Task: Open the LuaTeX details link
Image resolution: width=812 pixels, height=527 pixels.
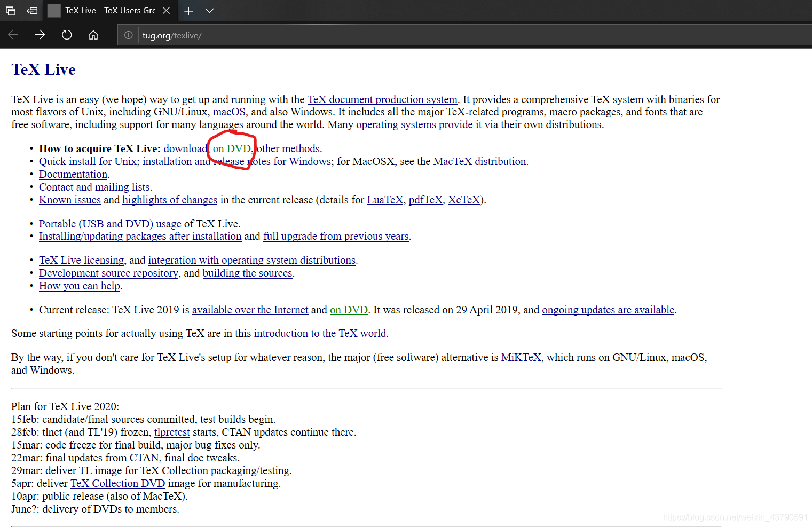Action: [x=385, y=200]
